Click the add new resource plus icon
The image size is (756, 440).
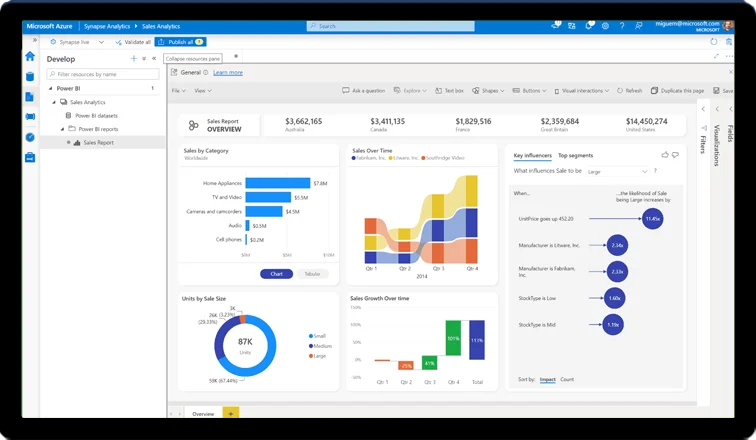(133, 59)
